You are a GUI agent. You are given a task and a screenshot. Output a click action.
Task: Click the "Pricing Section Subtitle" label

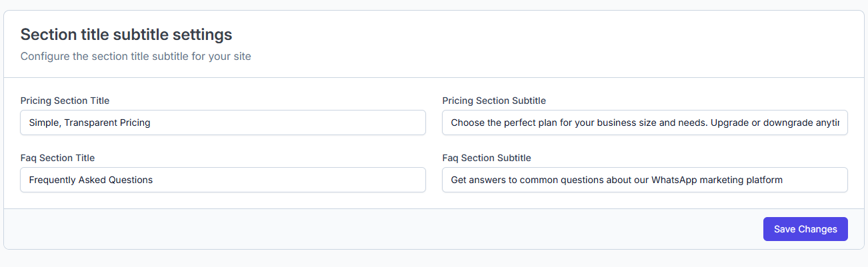point(494,101)
